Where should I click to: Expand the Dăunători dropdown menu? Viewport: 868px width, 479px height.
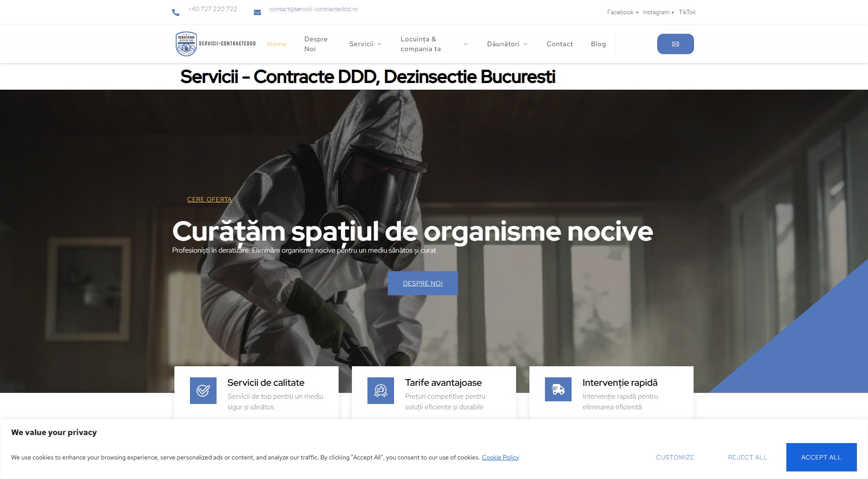point(504,44)
